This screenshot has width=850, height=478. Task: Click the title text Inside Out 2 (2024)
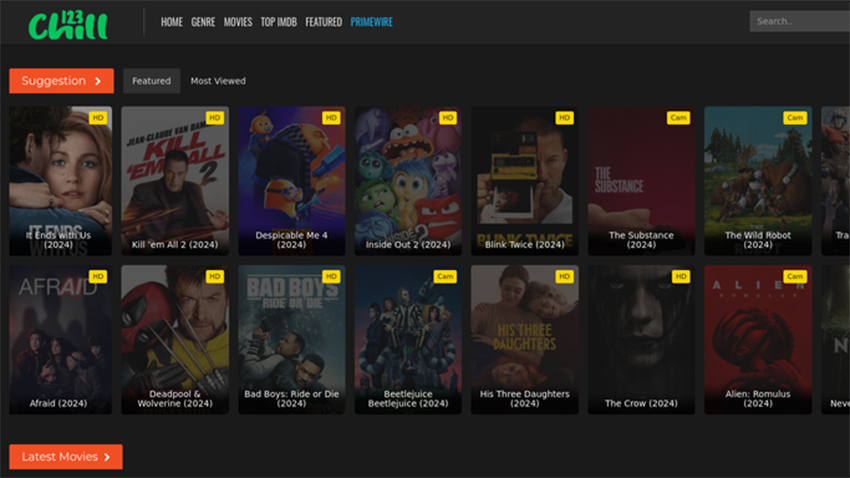[x=408, y=244]
